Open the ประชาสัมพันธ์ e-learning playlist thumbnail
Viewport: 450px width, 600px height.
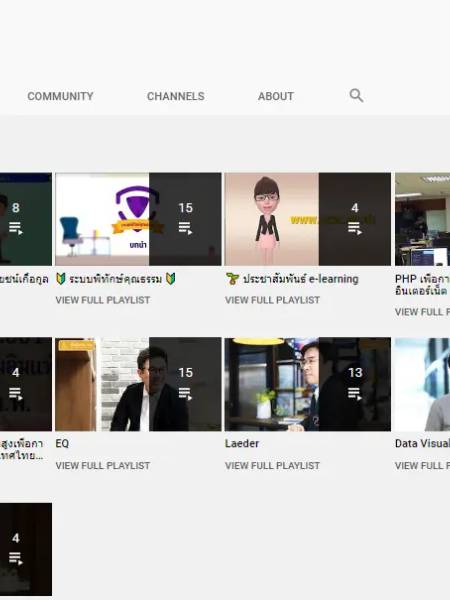(x=308, y=219)
